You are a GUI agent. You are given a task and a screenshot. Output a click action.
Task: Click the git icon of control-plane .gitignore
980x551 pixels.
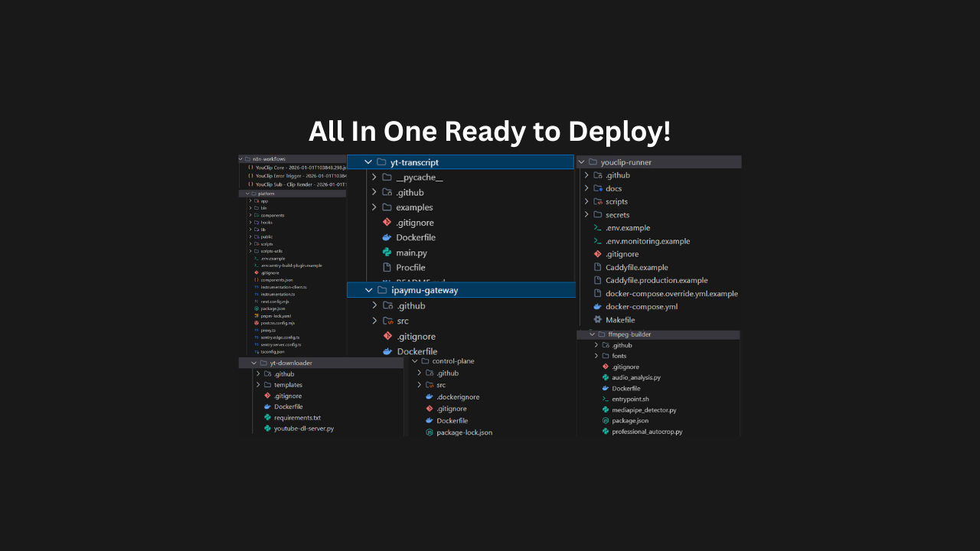coord(430,409)
